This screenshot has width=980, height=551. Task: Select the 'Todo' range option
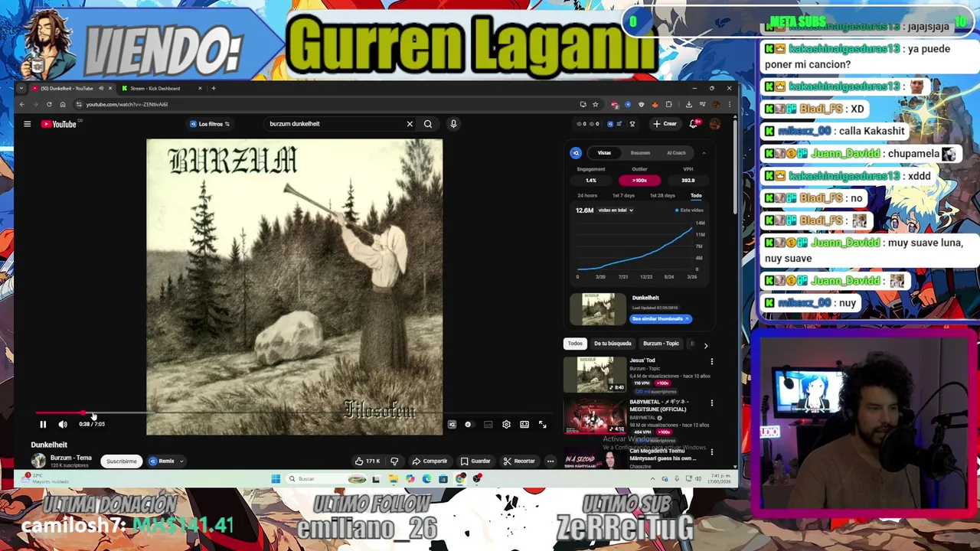[x=696, y=196]
